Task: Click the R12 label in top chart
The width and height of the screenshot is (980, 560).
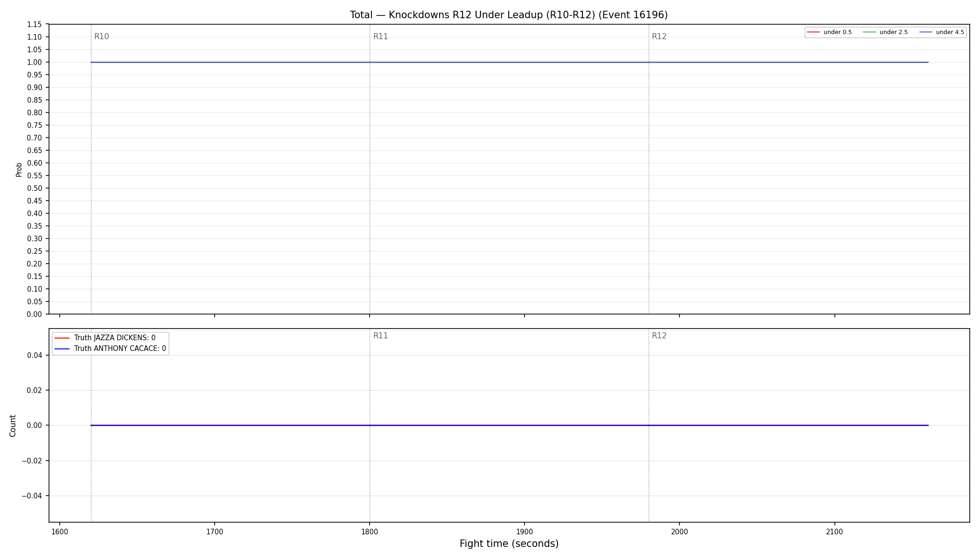Action: tap(659, 37)
